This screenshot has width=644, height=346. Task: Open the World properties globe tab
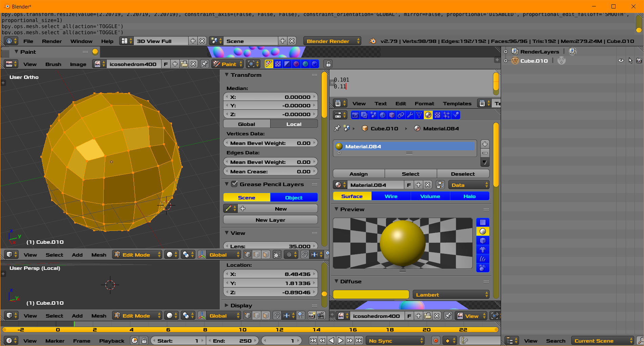coord(383,115)
